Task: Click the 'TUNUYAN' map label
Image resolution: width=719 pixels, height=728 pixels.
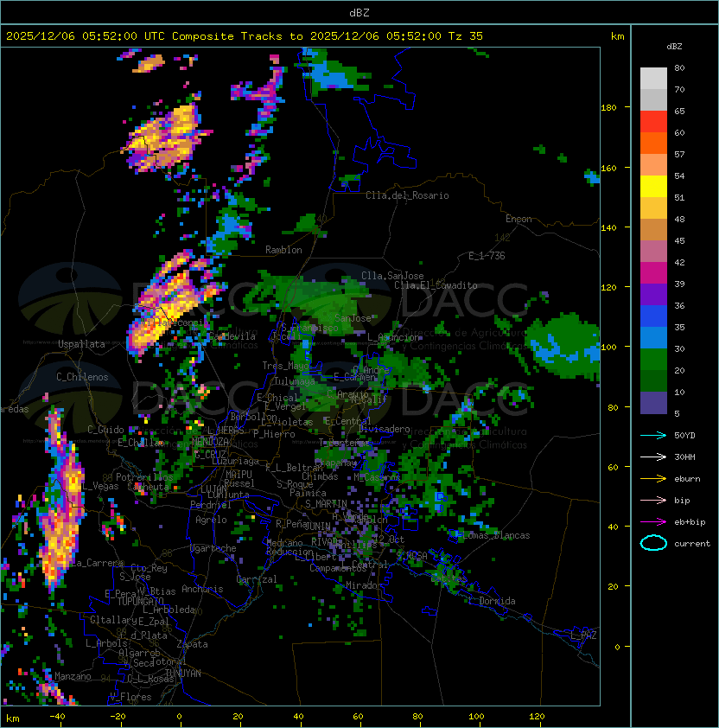Action: 183,674
